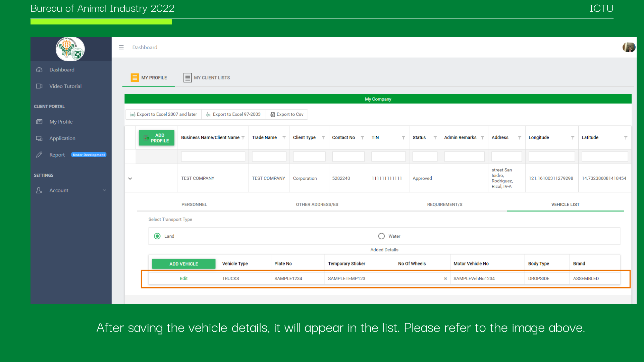Click Trade Name filter input field
The width and height of the screenshot is (644, 362).
point(269,157)
